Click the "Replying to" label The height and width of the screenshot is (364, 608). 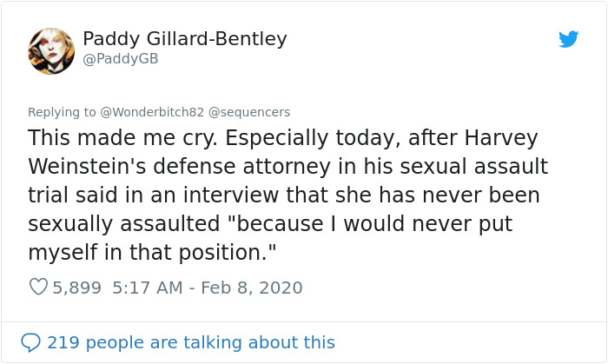(x=62, y=112)
